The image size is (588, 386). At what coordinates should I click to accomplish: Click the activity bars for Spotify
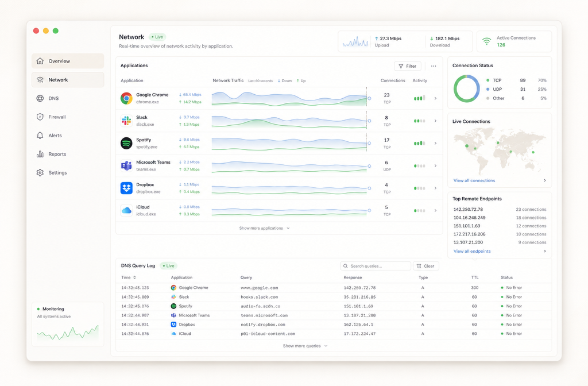[420, 143]
